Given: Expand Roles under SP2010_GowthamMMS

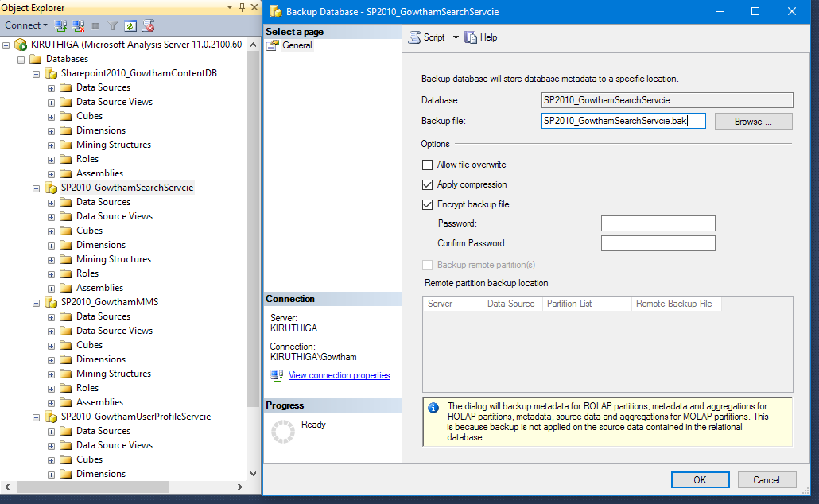Looking at the screenshot, I should (x=51, y=389).
